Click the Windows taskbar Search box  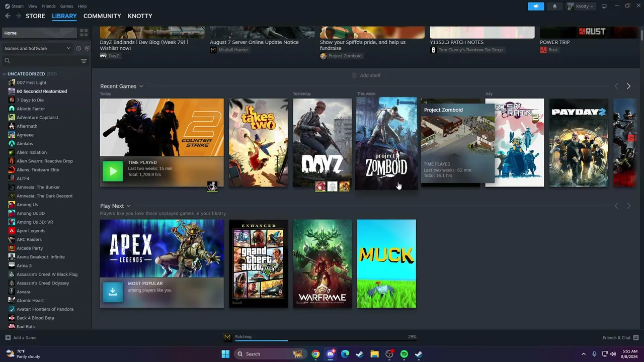[269, 354]
